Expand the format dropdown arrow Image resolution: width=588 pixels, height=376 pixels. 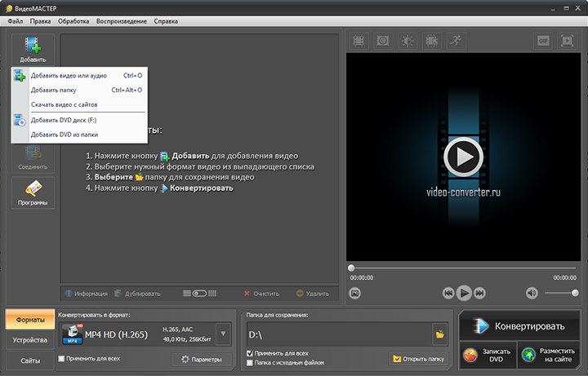point(223,334)
